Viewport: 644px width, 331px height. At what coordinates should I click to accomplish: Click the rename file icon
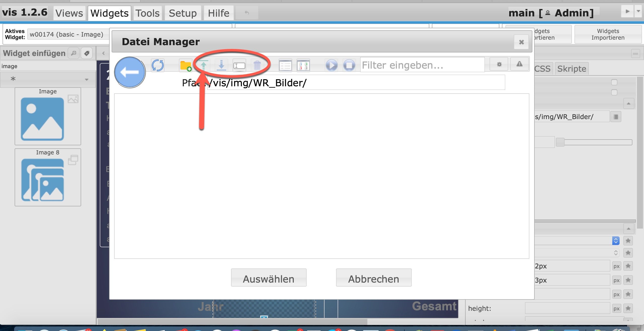point(239,66)
